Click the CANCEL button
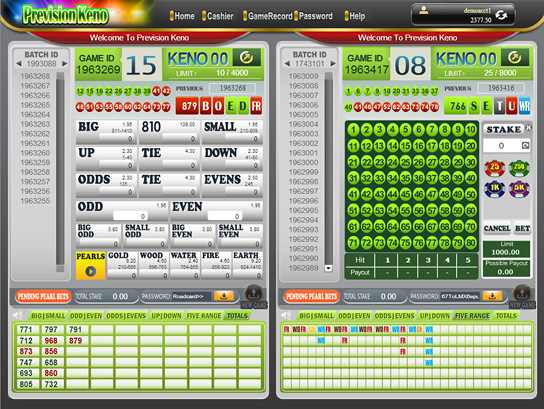544x409 pixels. (x=497, y=228)
